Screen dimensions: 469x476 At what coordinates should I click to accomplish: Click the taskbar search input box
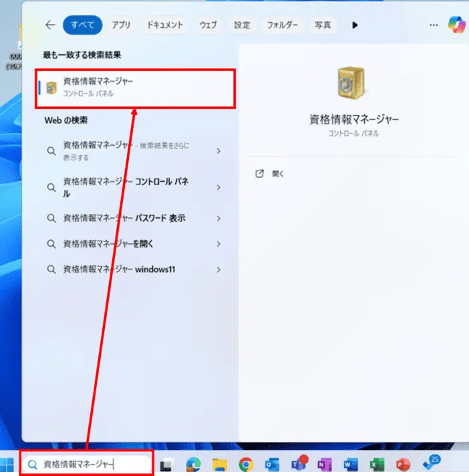pyautogui.click(x=87, y=463)
